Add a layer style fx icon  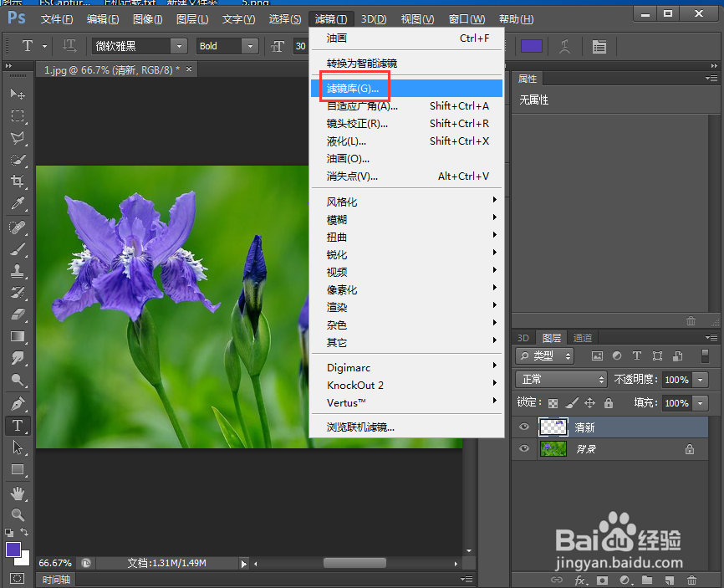[x=581, y=580]
